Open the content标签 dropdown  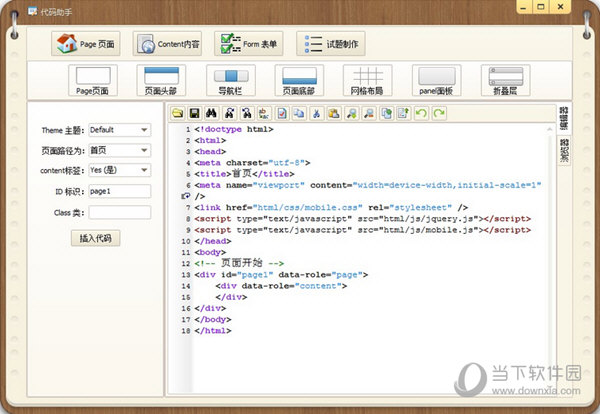click(120, 170)
